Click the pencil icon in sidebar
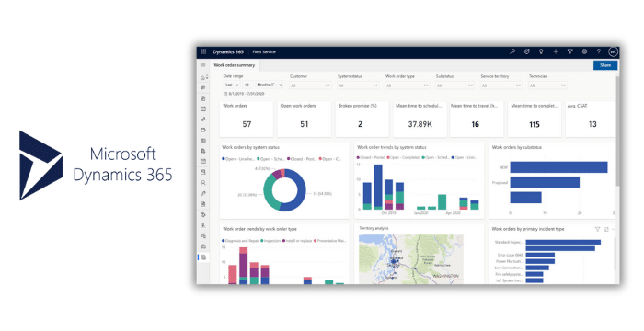 (x=203, y=193)
